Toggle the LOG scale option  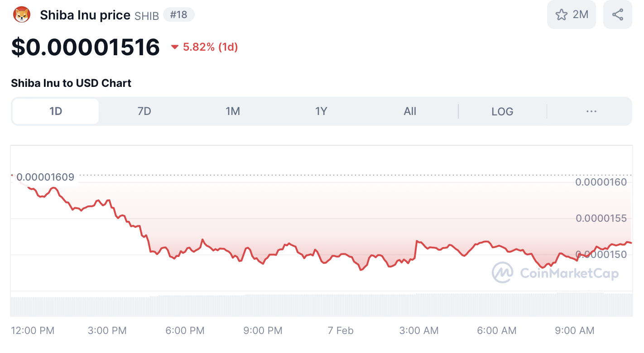[502, 111]
